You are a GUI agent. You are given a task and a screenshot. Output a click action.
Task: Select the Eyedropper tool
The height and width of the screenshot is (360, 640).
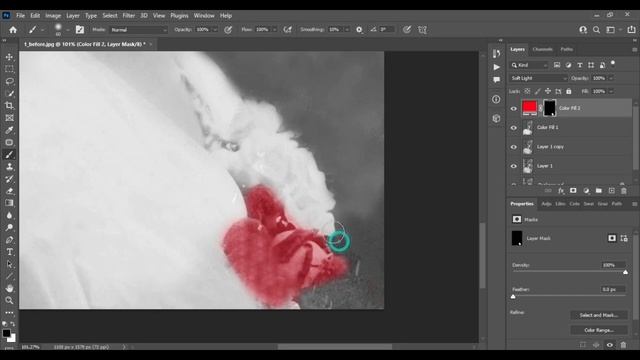tap(9, 130)
